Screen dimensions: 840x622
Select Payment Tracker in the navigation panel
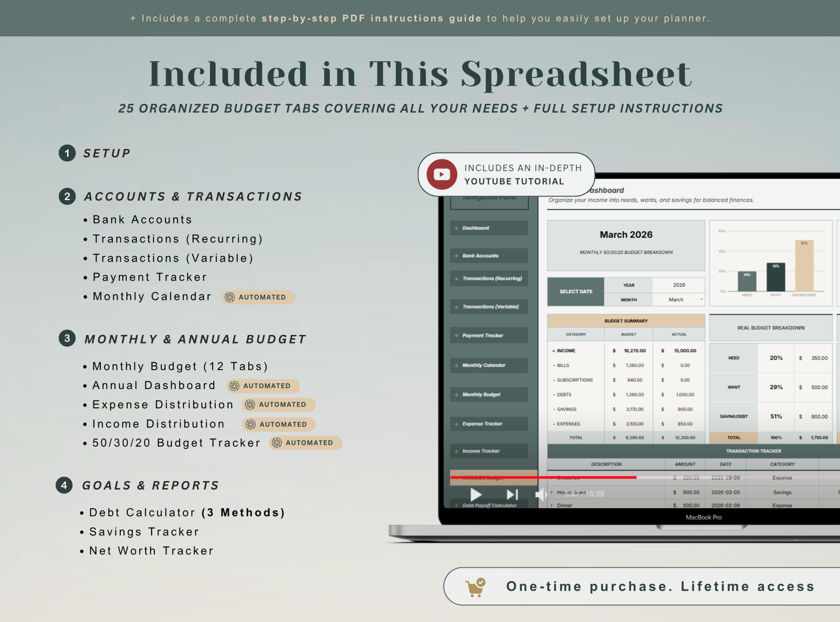(x=489, y=335)
